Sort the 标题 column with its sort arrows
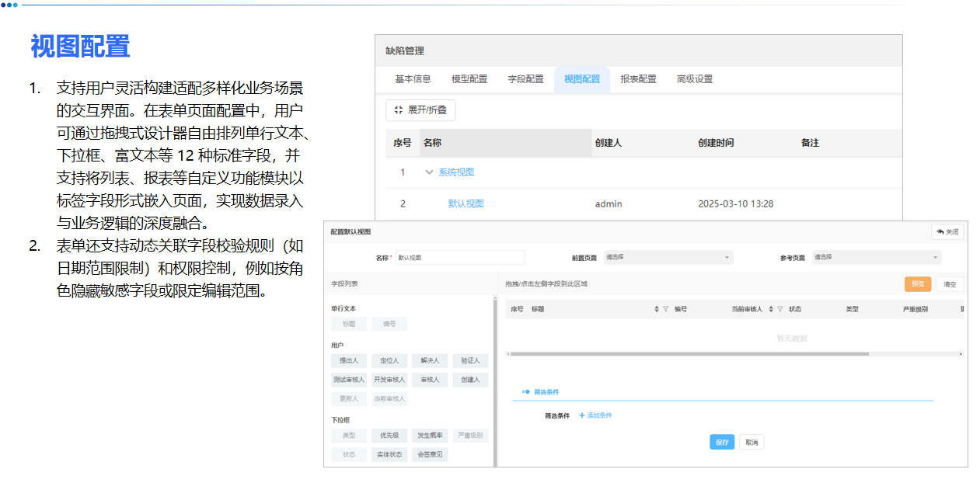Viewport: 980px width, 483px height. [x=657, y=310]
